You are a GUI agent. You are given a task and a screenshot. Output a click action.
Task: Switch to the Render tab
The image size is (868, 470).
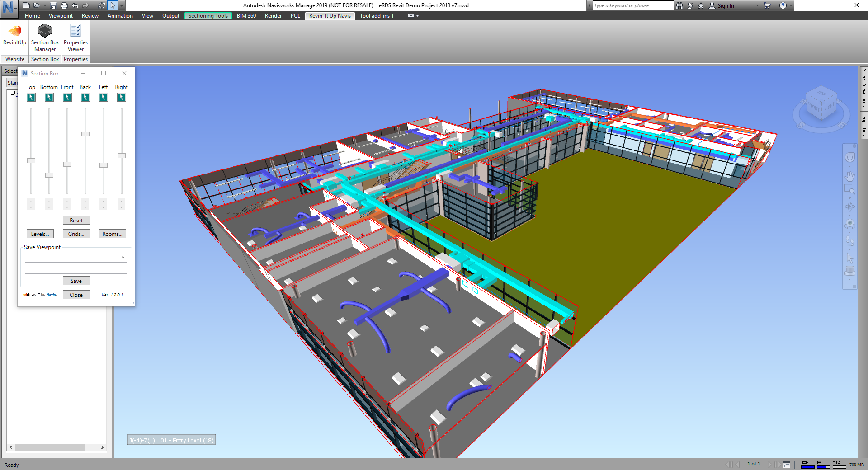coord(273,16)
